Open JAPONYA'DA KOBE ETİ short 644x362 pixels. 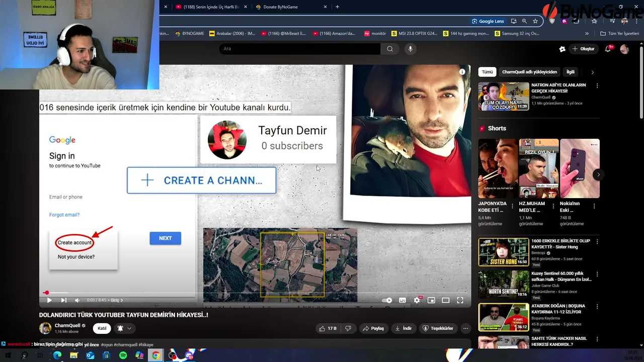click(498, 168)
